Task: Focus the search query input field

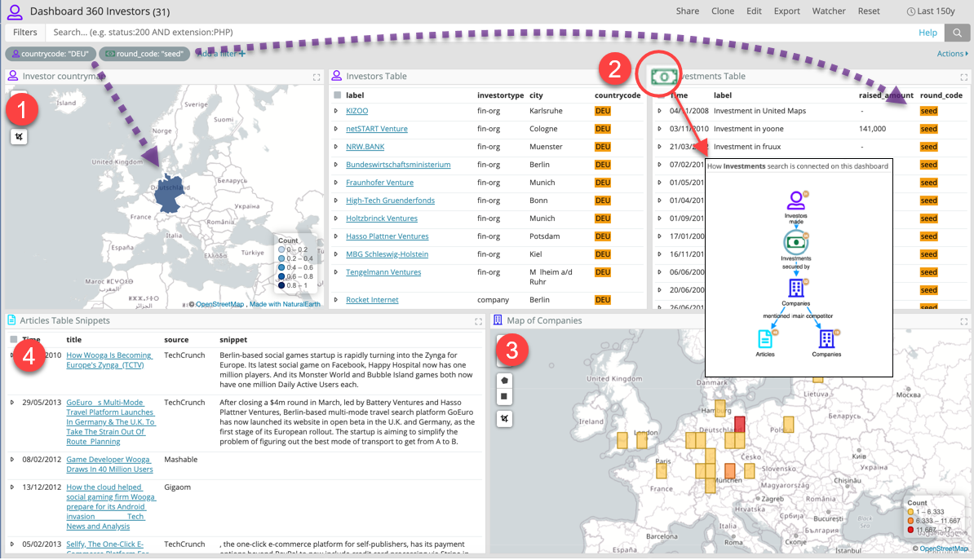Action: tap(478, 33)
